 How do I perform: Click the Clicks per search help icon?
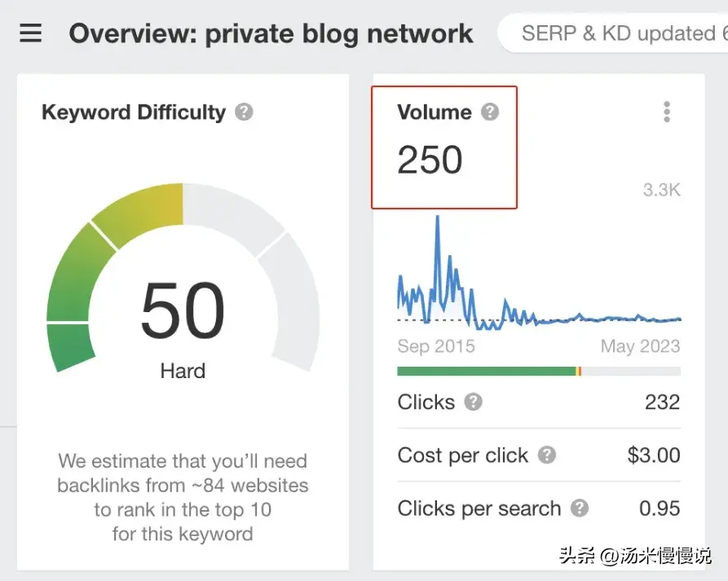(580, 508)
